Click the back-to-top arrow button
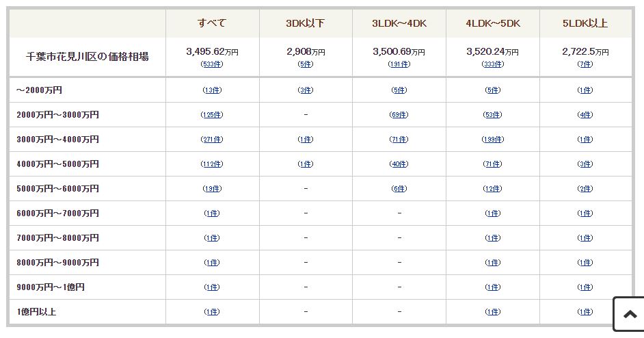644x338 pixels. 629,314
